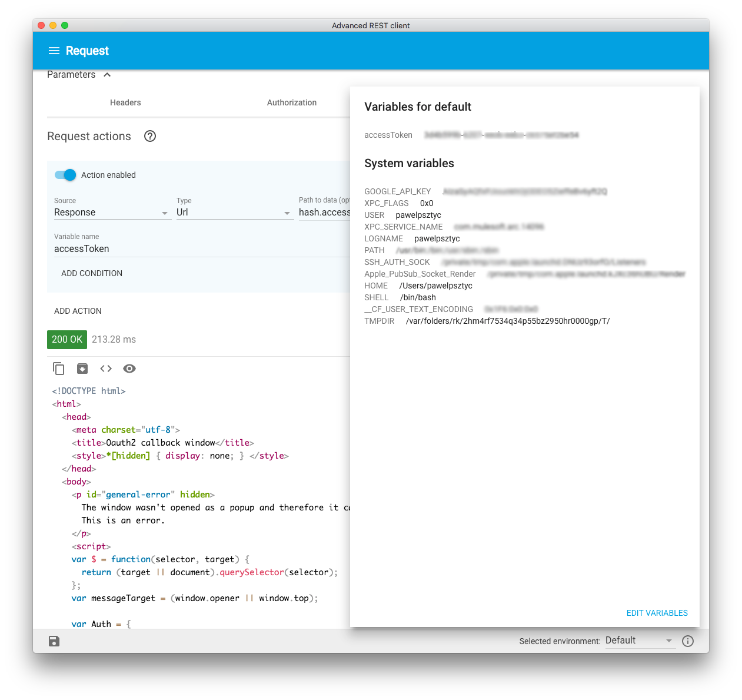
Task: Click the HOME value /Users/pawelpsztyc
Action: (x=436, y=286)
